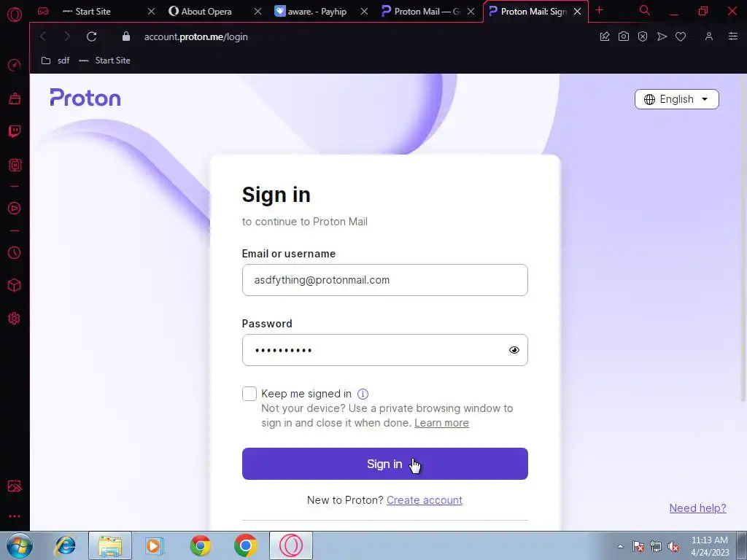This screenshot has height=560, width=747.
Task: Open the Create account link
Action: [424, 500]
